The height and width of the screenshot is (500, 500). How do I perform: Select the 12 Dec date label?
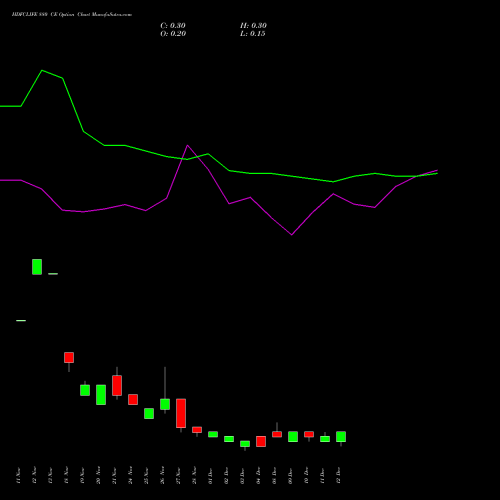(338, 475)
